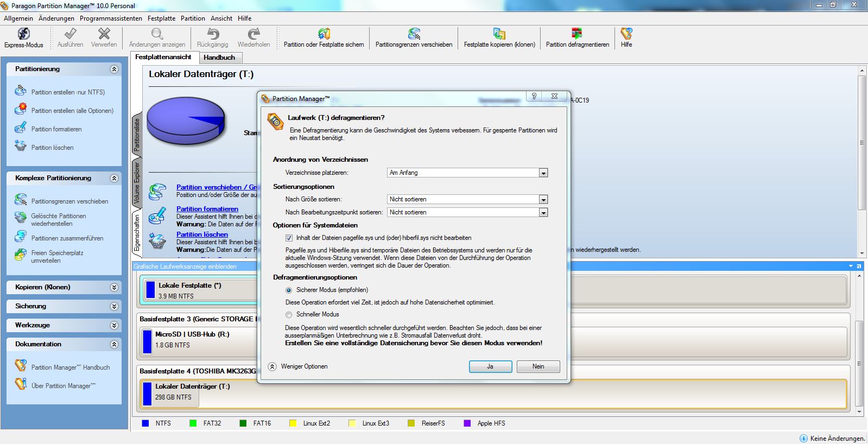
Task: Click the FAT32 green legend swatch
Action: coord(193,423)
